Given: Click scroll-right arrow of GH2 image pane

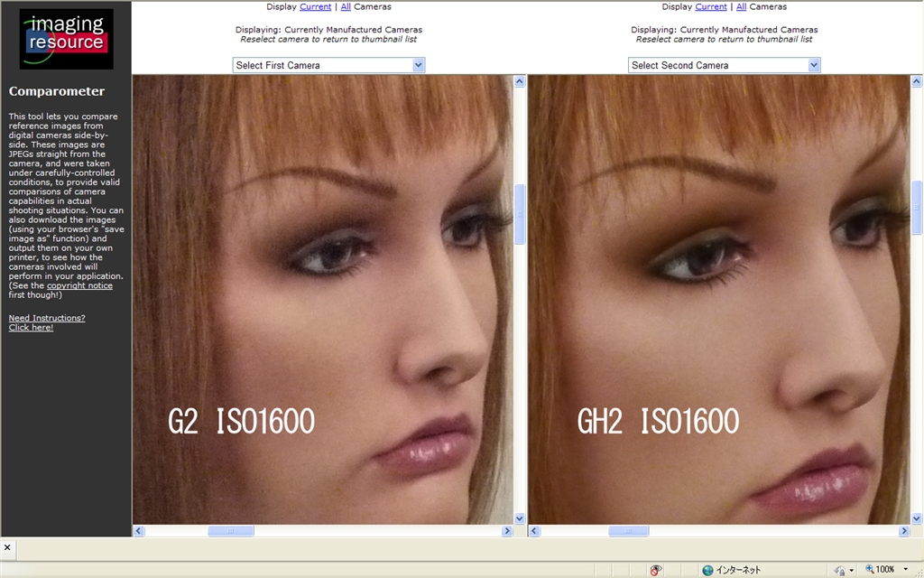Looking at the screenshot, I should [904, 531].
